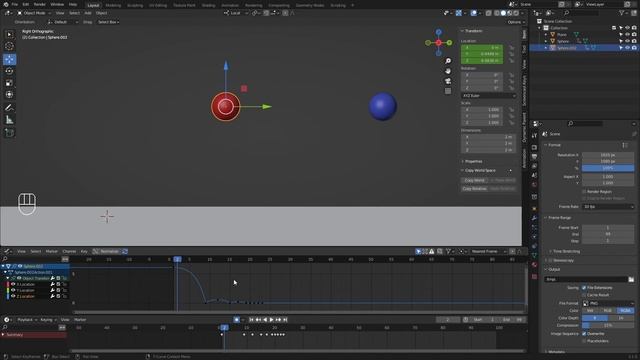Open the Render menu
Image resolution: width=640 pixels, height=360 pixels.
pyautogui.click(x=40, y=4)
